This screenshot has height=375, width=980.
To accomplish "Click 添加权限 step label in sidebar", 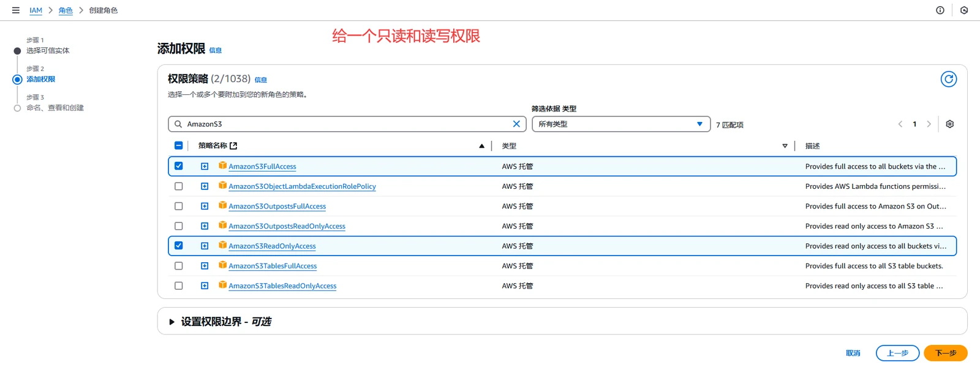I will [40, 79].
